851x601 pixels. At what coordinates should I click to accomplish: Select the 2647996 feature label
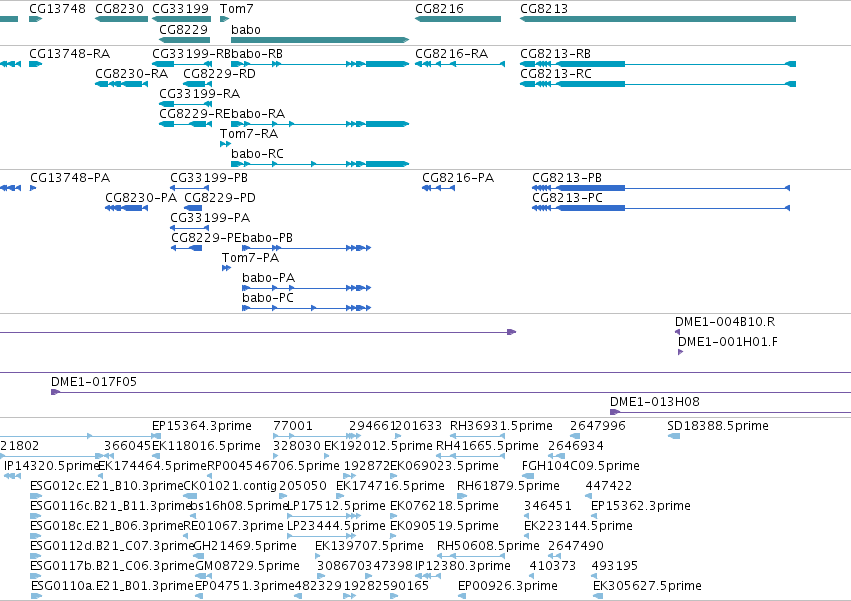(x=598, y=426)
